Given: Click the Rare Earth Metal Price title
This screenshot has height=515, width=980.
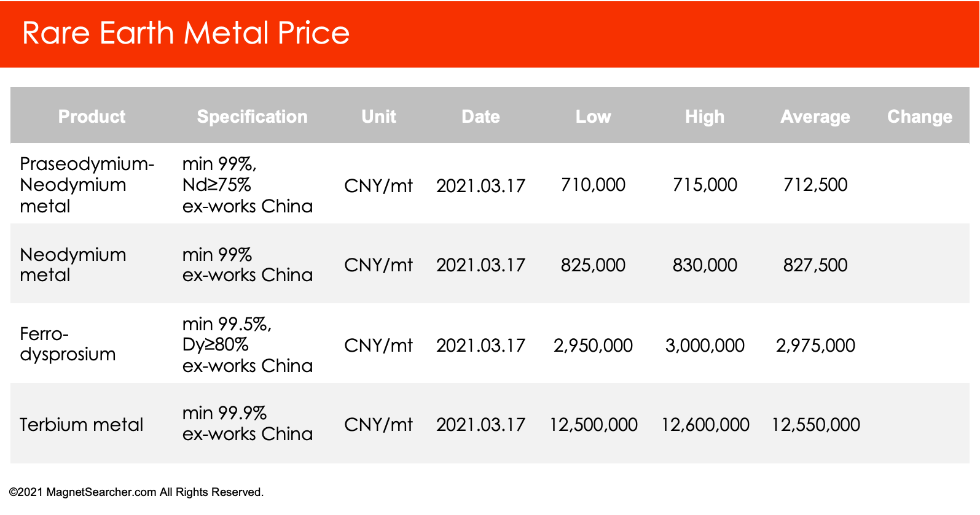Looking at the screenshot, I should 186,33.
